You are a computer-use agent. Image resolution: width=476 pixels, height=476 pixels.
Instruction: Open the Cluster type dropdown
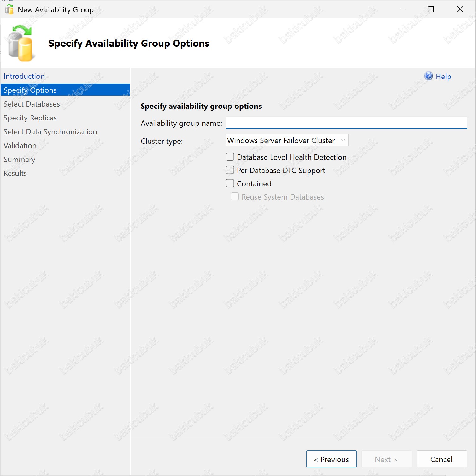287,140
